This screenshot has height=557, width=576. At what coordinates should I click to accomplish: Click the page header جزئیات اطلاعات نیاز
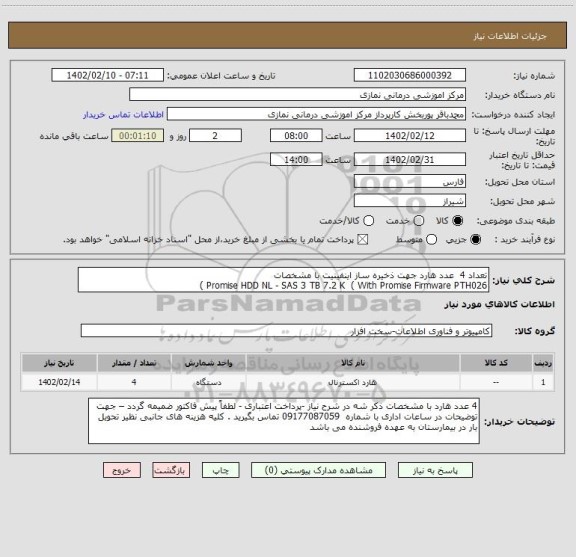coord(510,36)
